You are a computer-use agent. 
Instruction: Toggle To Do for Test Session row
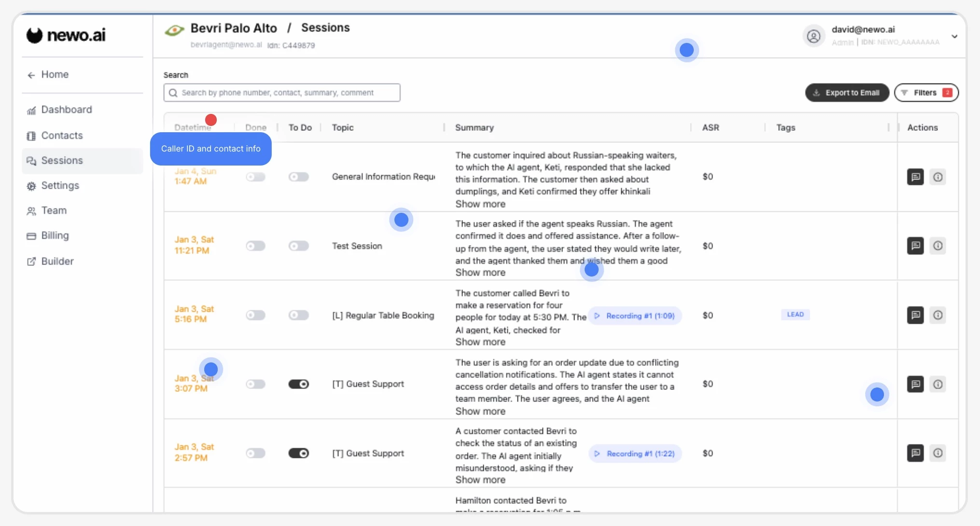tap(299, 246)
